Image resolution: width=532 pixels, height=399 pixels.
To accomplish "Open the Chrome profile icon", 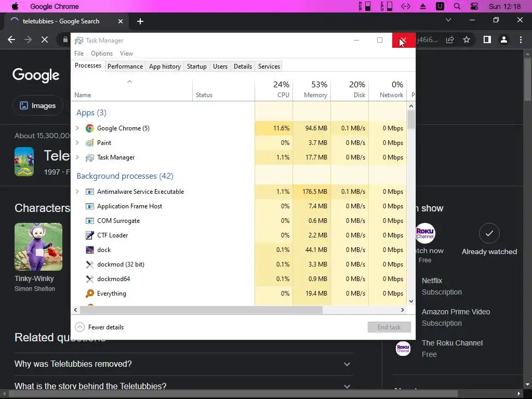I will [504, 39].
